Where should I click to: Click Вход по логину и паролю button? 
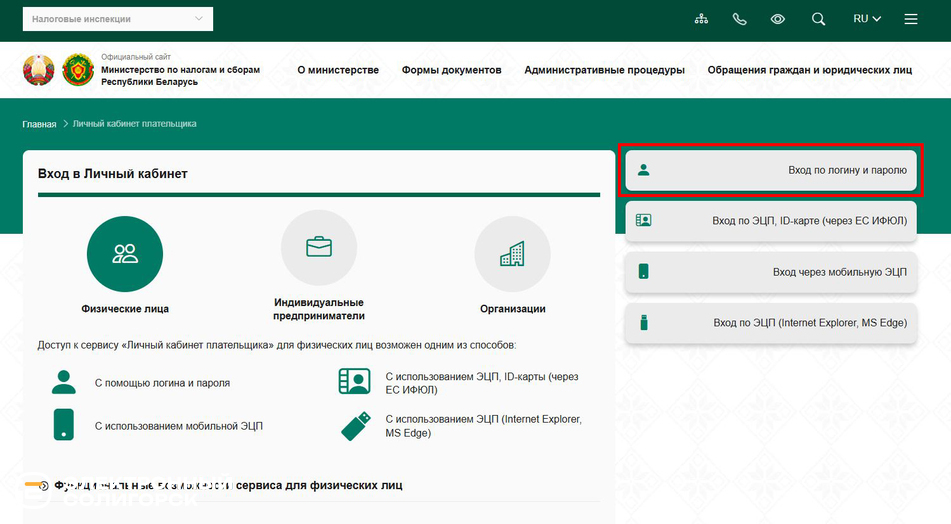770,170
